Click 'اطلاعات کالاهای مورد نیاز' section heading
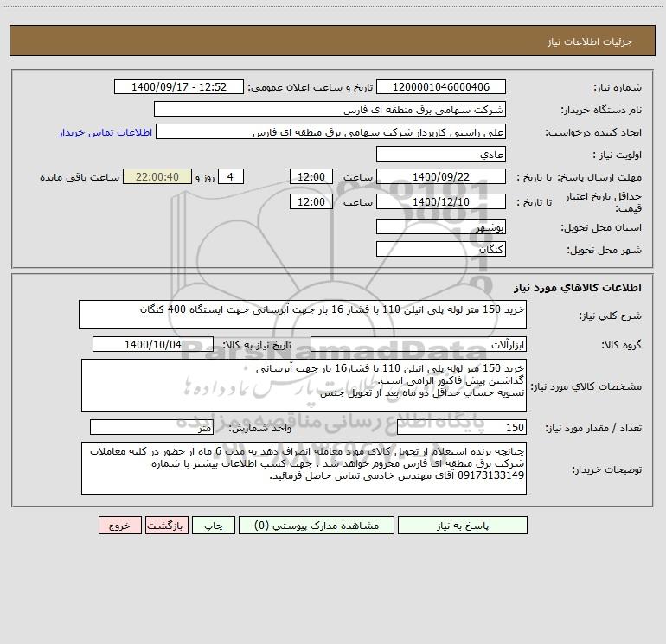The height and width of the screenshot is (644, 666). click(x=577, y=288)
